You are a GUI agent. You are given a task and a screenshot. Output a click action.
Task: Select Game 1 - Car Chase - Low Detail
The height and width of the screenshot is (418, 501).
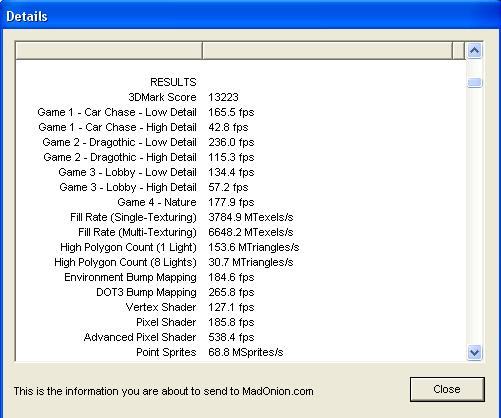pos(117,112)
